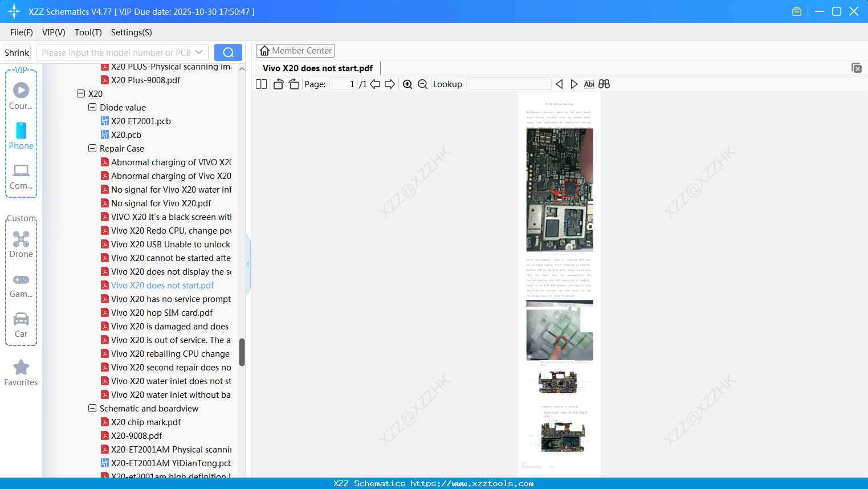
Task: Click the PDF page preview
Action: tap(559, 284)
